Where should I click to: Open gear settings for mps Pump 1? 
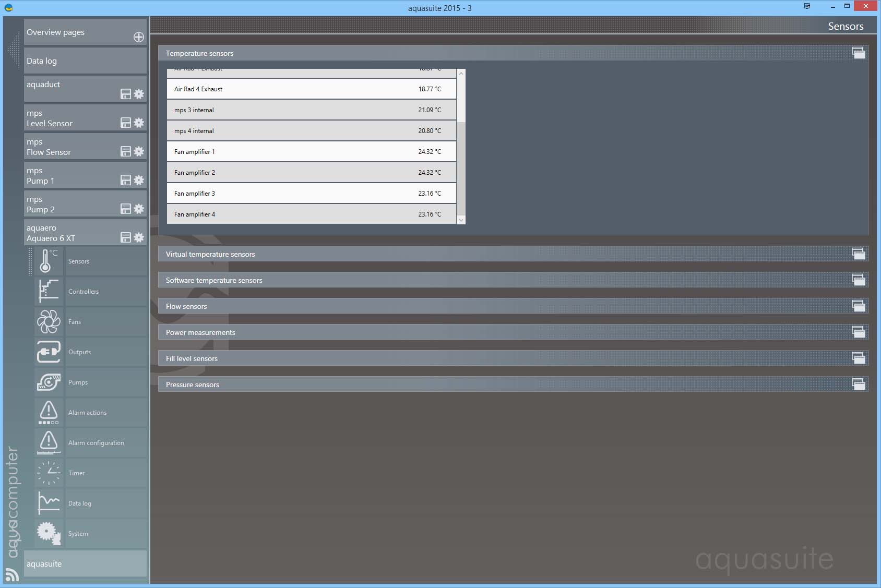coord(139,180)
